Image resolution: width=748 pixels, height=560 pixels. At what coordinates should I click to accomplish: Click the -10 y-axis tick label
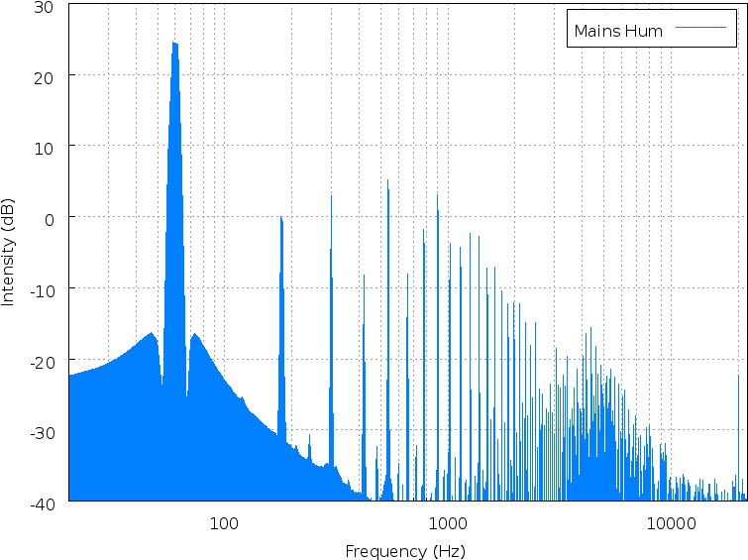click(x=43, y=290)
